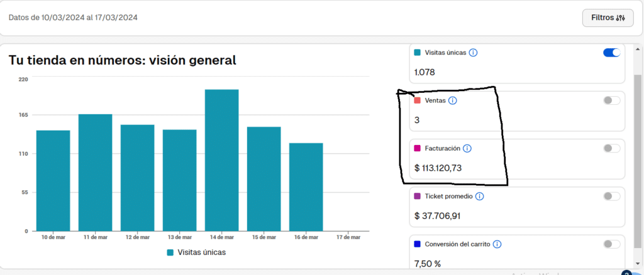644x275 pixels.
Task: Click the blue Conversión del carrito color square
Action: point(418,244)
